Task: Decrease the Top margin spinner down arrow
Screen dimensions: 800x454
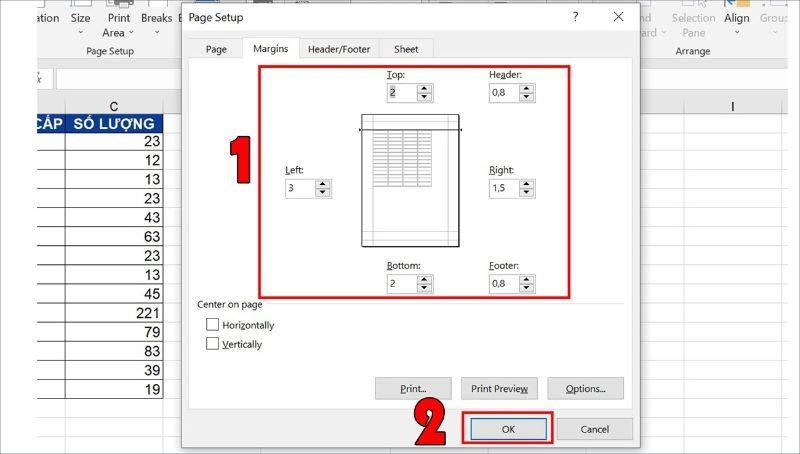Action: 424,97
